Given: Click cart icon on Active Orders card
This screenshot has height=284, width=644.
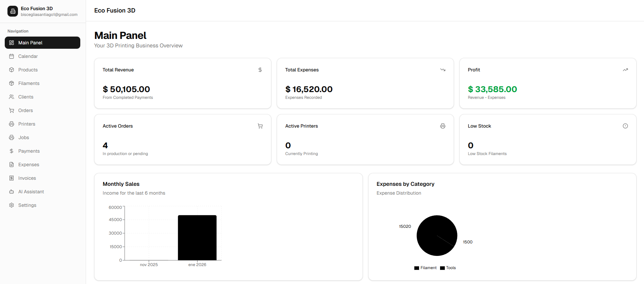Looking at the screenshot, I should 260,126.
